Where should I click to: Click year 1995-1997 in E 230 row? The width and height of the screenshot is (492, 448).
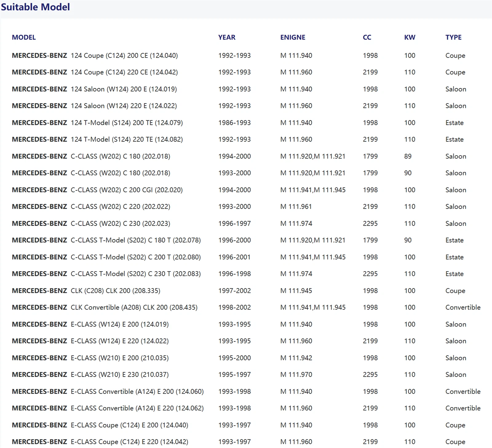click(235, 375)
